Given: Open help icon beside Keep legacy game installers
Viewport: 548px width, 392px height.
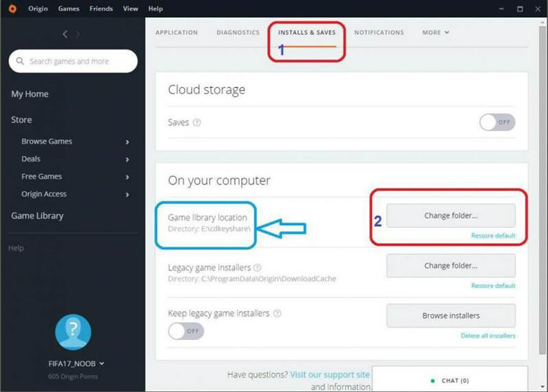Looking at the screenshot, I should pyautogui.click(x=277, y=313).
